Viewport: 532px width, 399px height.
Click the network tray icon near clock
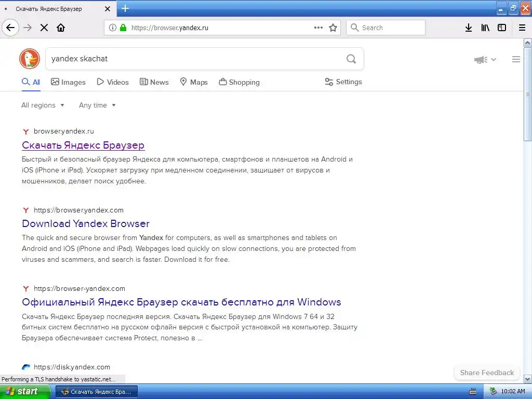[x=494, y=392]
